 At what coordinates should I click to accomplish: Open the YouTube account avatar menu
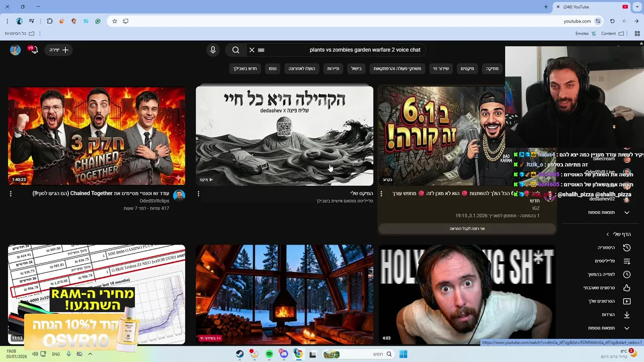point(16,50)
